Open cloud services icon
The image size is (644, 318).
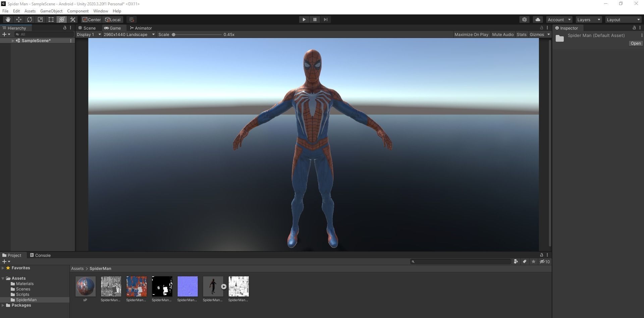538,19
